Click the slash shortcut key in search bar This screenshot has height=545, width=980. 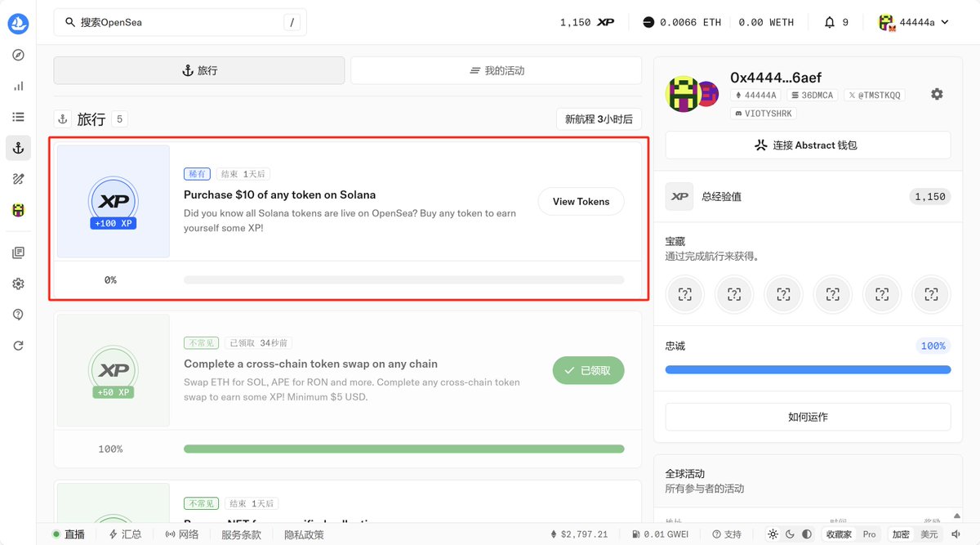pyautogui.click(x=292, y=23)
